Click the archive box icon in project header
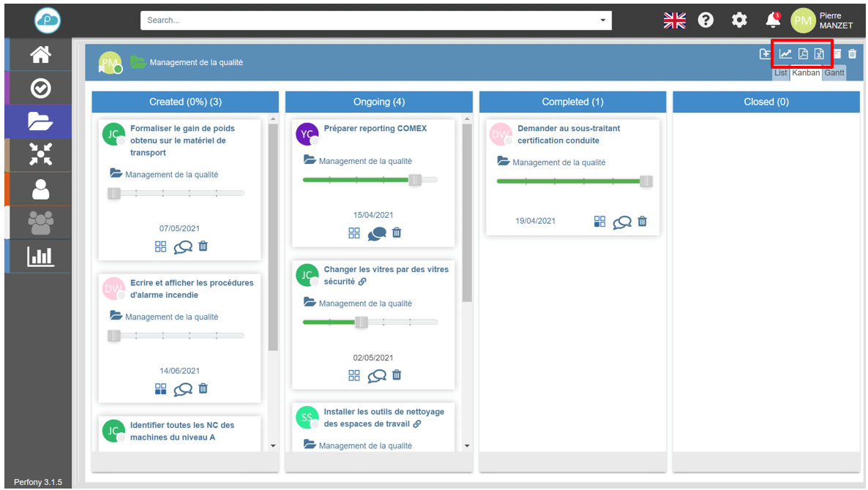This screenshot has width=868, height=490. tap(837, 53)
